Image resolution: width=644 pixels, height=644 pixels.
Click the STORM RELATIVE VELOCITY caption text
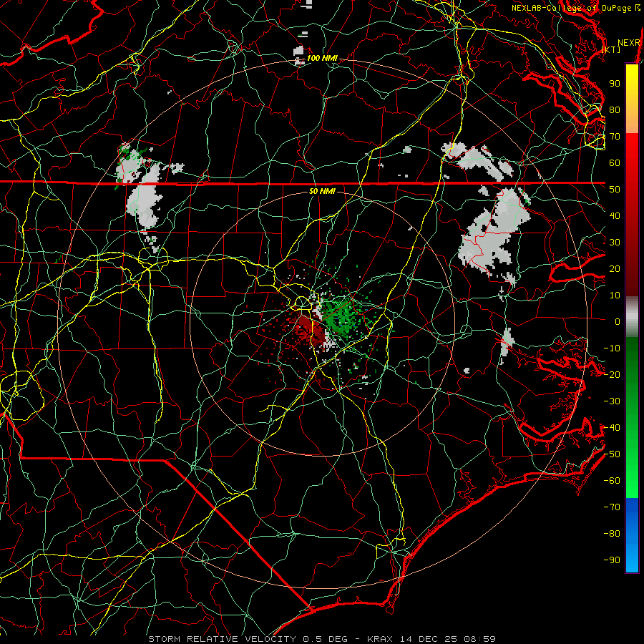pyautogui.click(x=222, y=639)
